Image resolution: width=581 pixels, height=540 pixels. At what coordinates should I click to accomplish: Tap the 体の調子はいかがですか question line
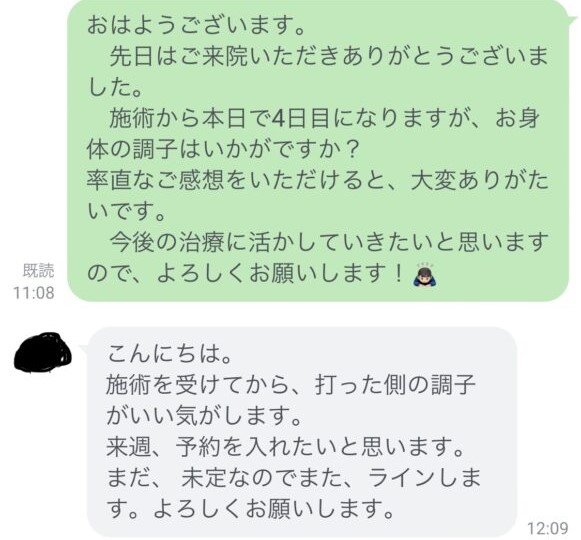point(223,149)
